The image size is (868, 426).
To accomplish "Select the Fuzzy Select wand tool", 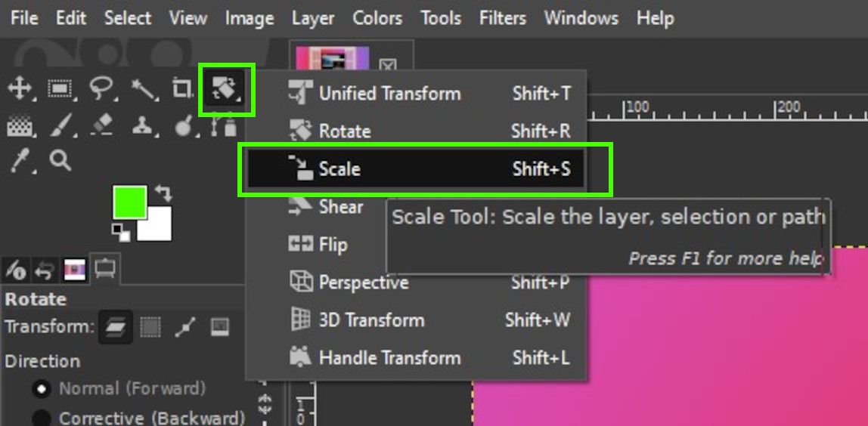I will (144, 88).
